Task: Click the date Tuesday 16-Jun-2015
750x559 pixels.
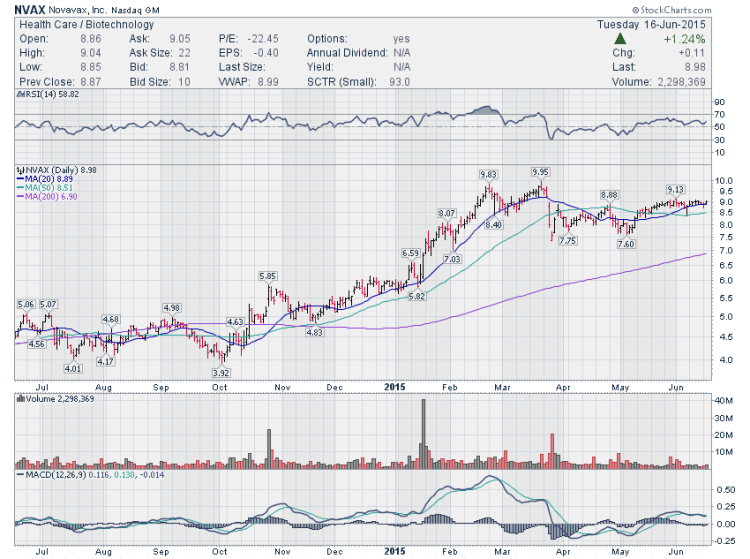Action: 651,24
